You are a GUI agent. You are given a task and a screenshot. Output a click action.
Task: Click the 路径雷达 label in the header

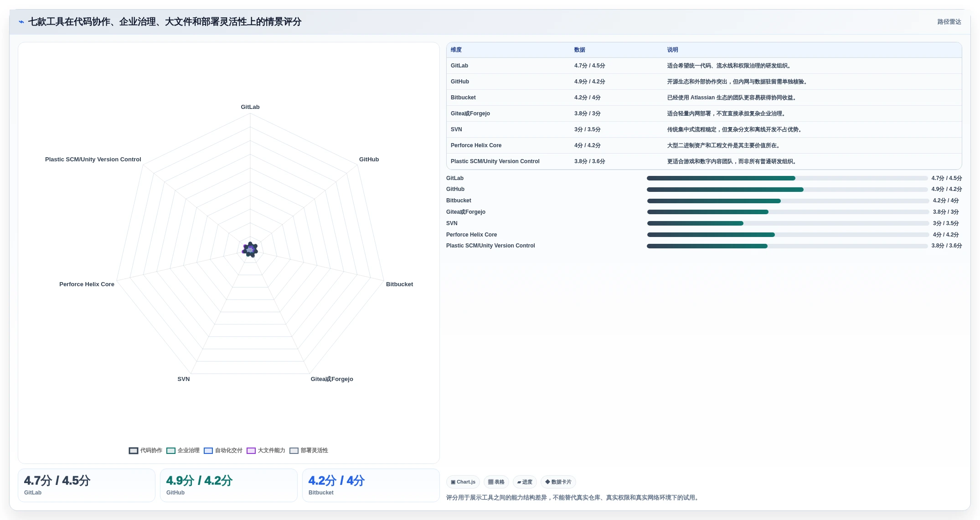(949, 22)
